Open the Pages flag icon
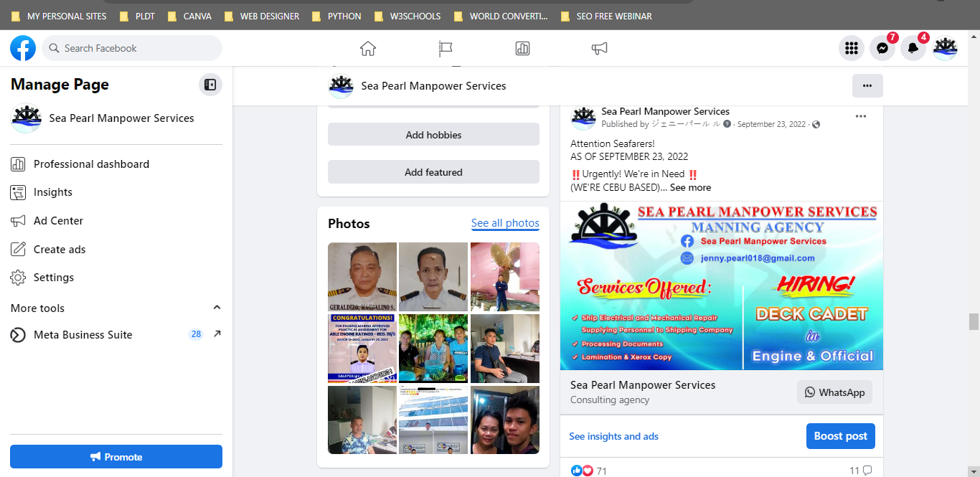 446,48
